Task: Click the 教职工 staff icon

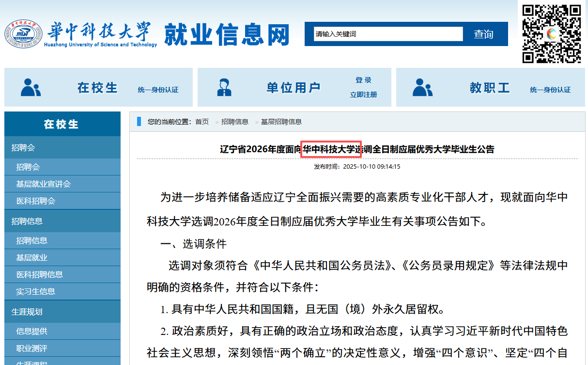Action: pyautogui.click(x=422, y=87)
